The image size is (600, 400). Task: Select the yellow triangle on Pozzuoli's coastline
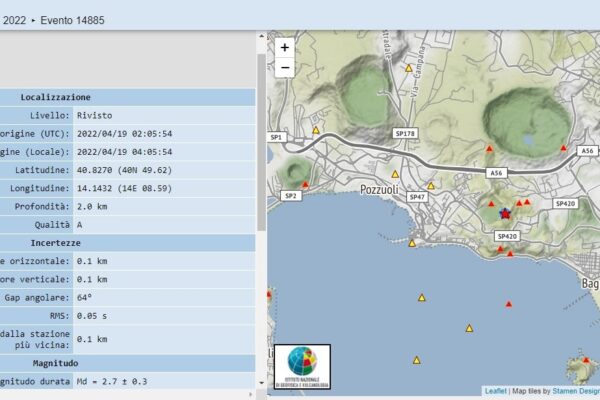[x=411, y=242]
